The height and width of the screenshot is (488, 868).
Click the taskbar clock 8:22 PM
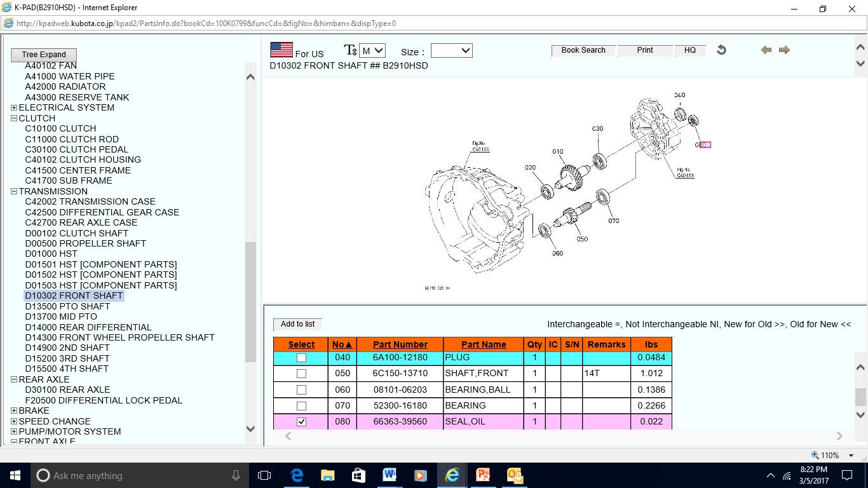(x=813, y=469)
